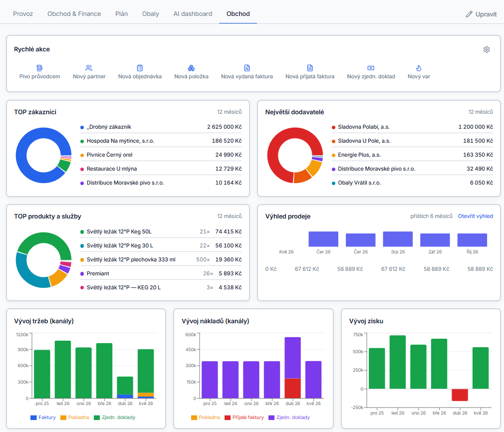Click the Nová objednávka clipboard icon
The height and width of the screenshot is (432, 504).
pyautogui.click(x=140, y=68)
